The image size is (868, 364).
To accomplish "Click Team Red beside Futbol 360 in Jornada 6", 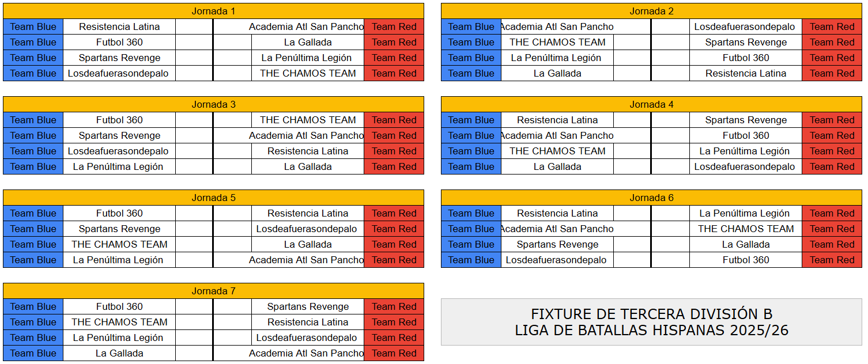I will pos(832,260).
